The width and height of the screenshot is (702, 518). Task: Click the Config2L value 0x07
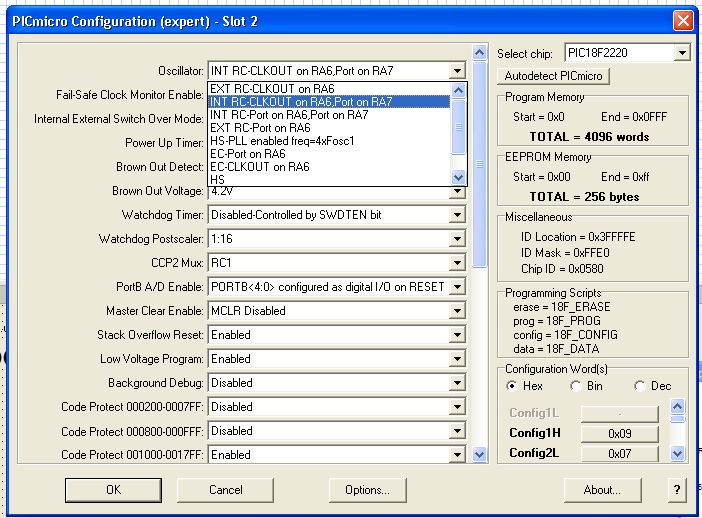click(x=620, y=454)
